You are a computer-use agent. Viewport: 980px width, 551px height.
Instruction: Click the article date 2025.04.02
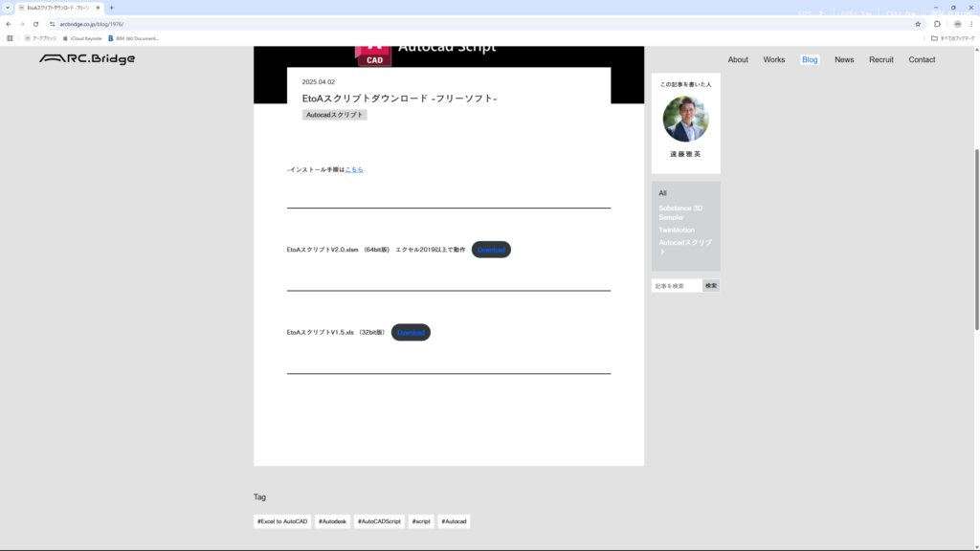pyautogui.click(x=318, y=82)
